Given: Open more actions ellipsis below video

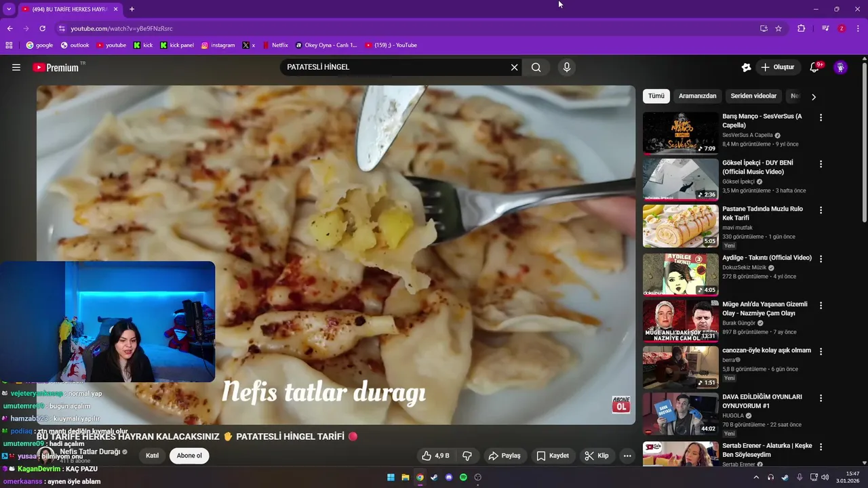Looking at the screenshot, I should (627, 456).
